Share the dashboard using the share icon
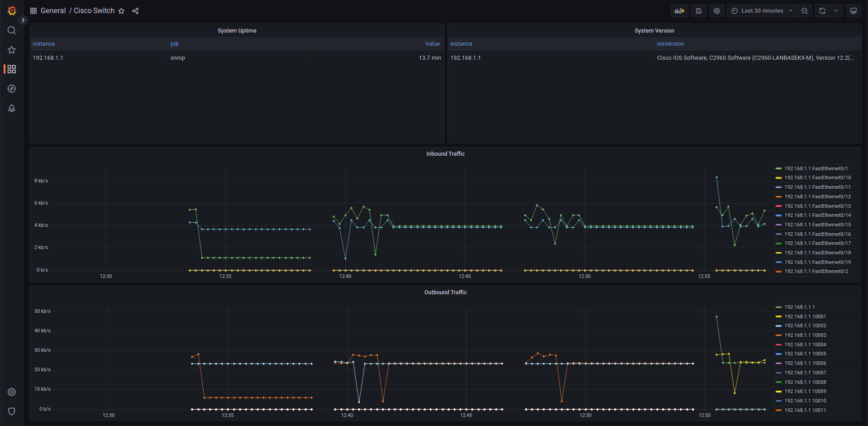Image resolution: width=868 pixels, height=426 pixels. pos(135,11)
